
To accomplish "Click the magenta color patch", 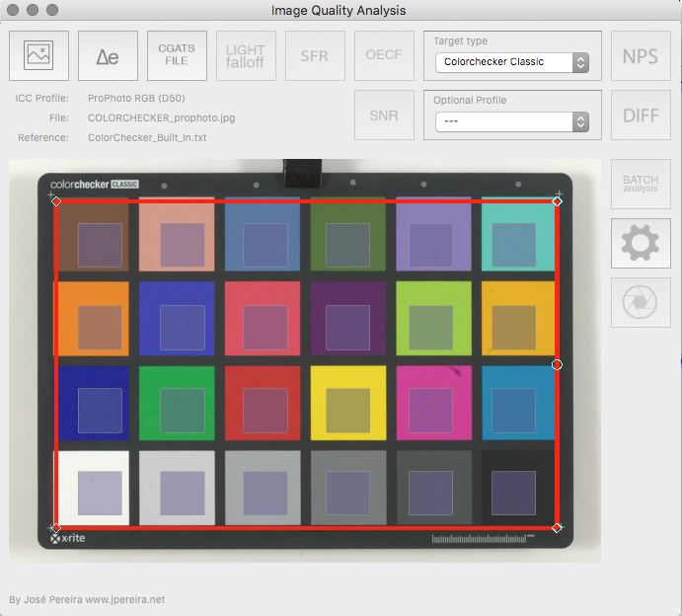I will 434,403.
